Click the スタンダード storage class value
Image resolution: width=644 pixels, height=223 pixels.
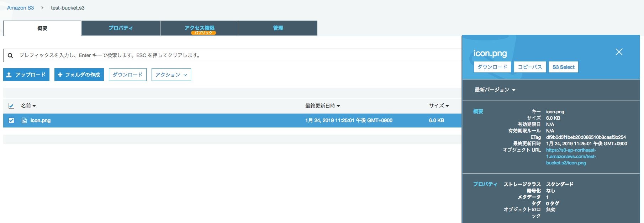point(560,184)
